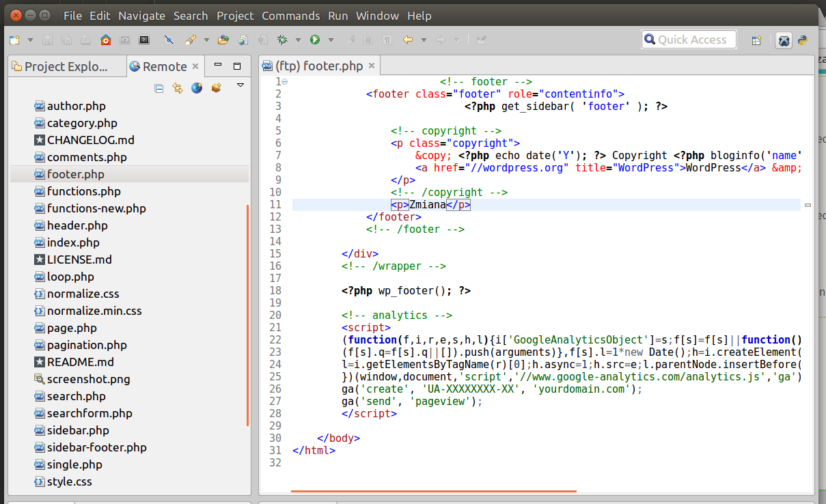Open the Debug configurations dropdown arrow
This screenshot has height=504, width=826.
tap(297, 40)
